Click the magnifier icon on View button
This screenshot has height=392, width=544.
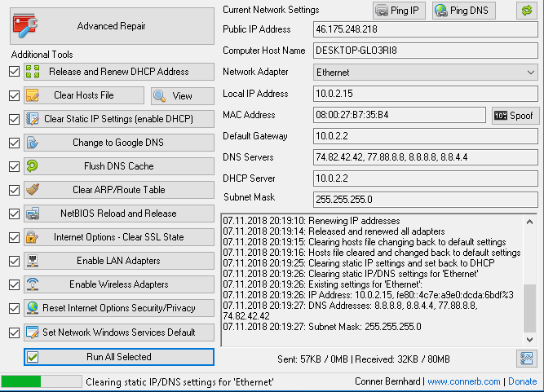pos(160,95)
